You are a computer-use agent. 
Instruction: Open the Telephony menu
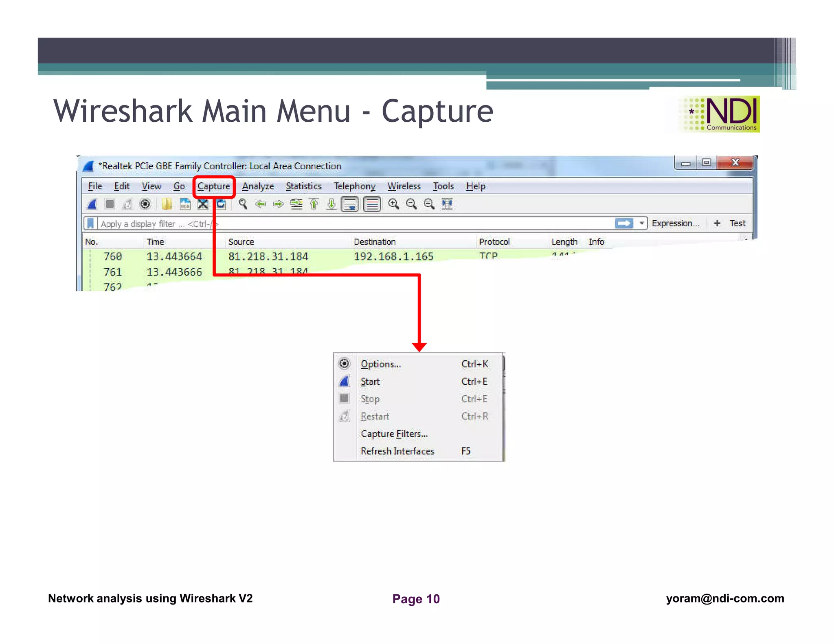[354, 186]
